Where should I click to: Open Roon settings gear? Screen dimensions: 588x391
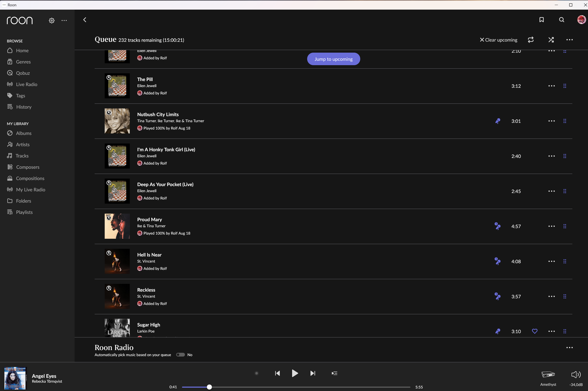tap(52, 20)
